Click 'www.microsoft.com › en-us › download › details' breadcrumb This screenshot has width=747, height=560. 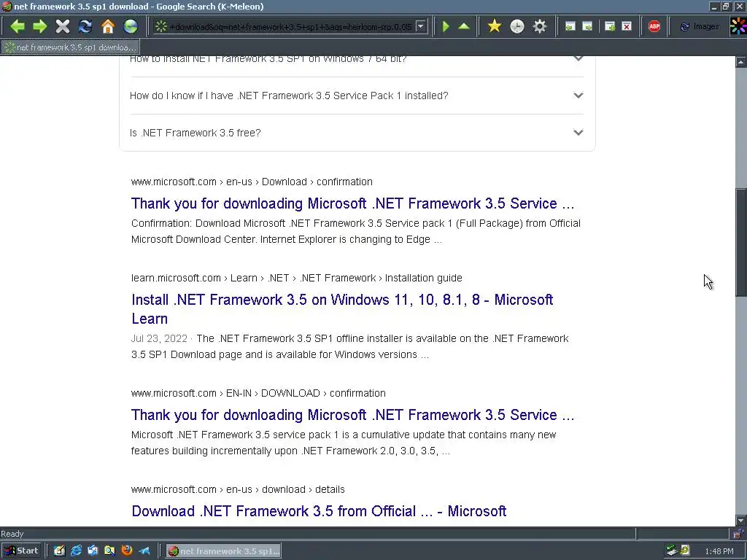(x=238, y=489)
